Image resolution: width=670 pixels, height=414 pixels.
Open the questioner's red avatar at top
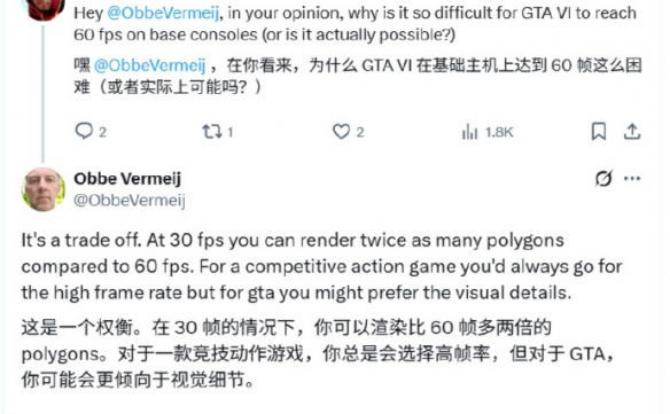(x=45, y=9)
